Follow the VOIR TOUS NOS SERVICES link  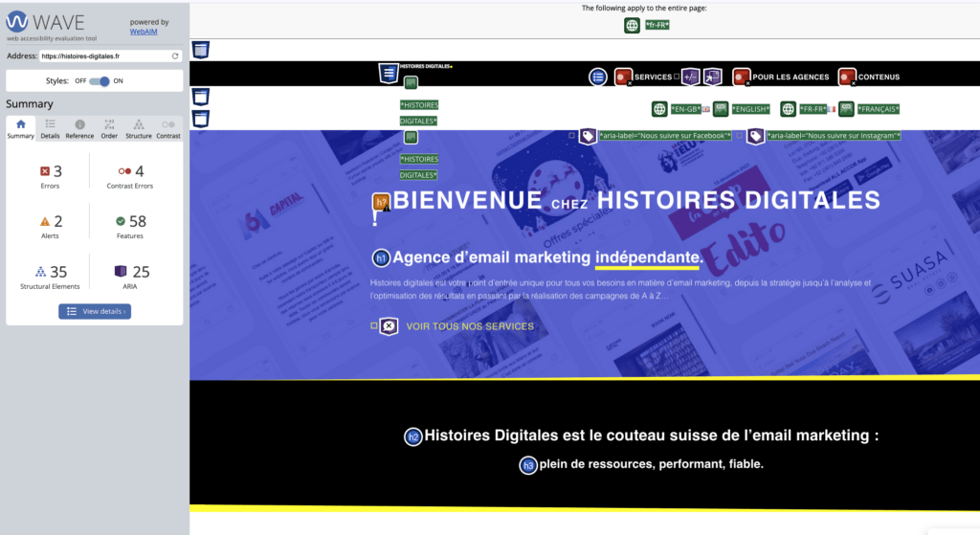pyautogui.click(x=470, y=326)
